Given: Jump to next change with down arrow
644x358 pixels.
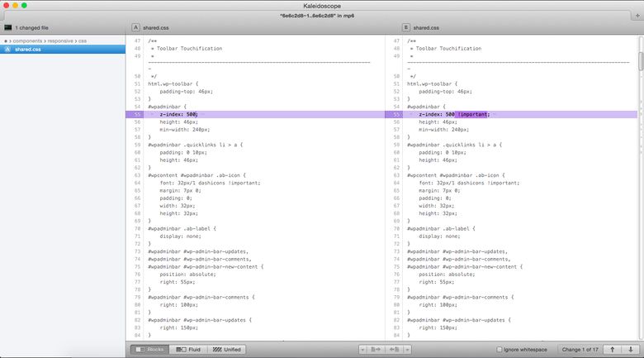Looking at the screenshot, I should 631,350.
